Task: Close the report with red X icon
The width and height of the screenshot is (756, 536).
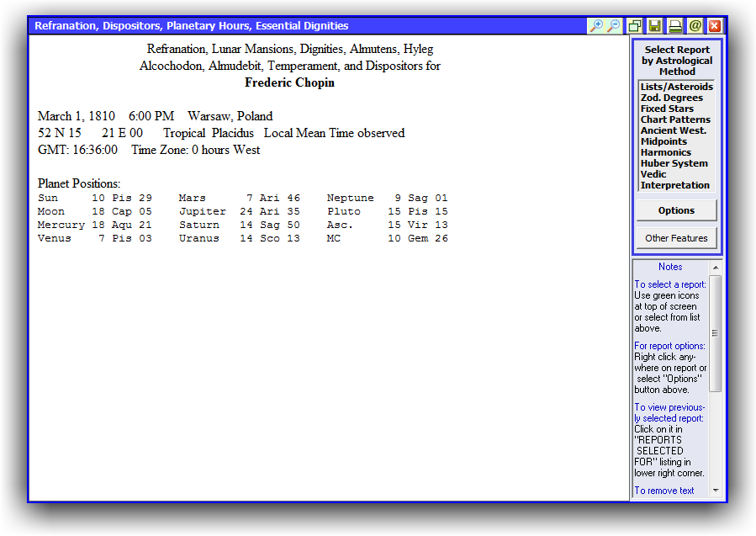Action: (715, 26)
